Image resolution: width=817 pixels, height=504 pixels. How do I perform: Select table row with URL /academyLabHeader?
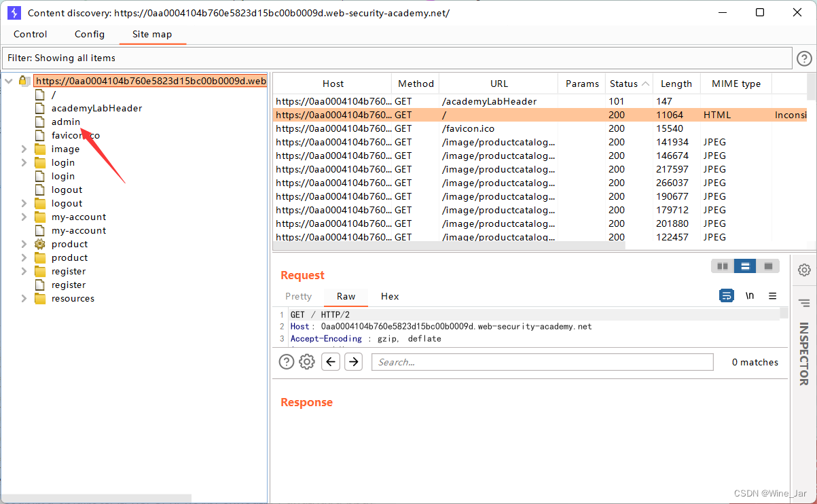539,101
